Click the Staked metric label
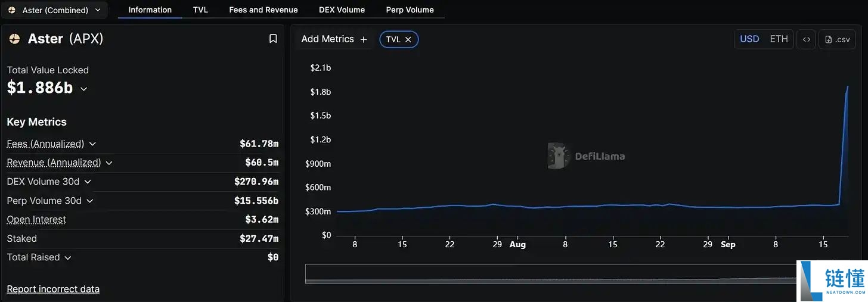This screenshot has height=302, width=868. (21, 239)
